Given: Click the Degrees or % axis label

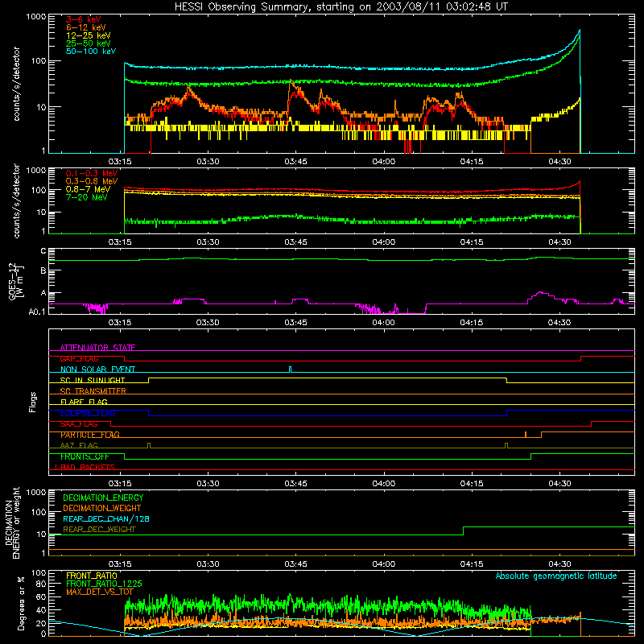Looking at the screenshot, I should [x=21, y=603].
